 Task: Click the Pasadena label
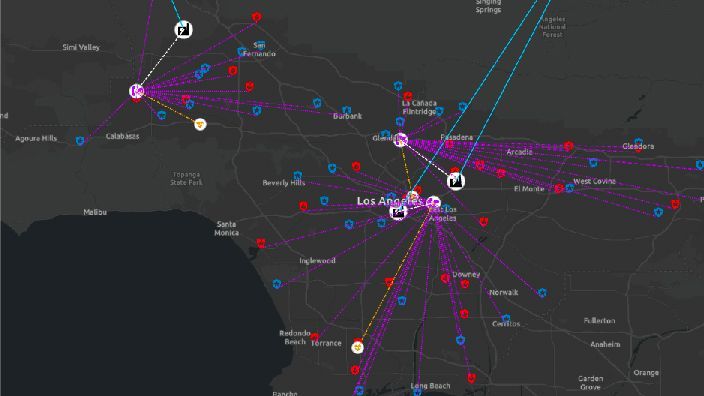click(457, 137)
